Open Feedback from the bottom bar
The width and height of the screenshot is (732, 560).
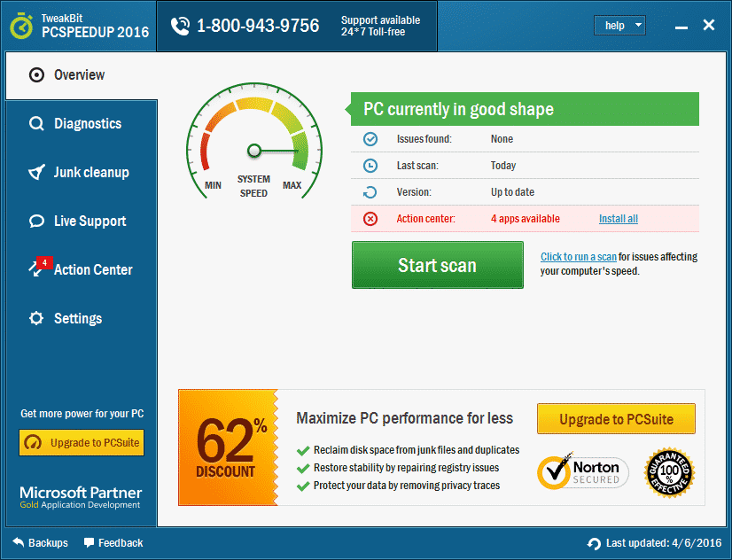pos(113,543)
